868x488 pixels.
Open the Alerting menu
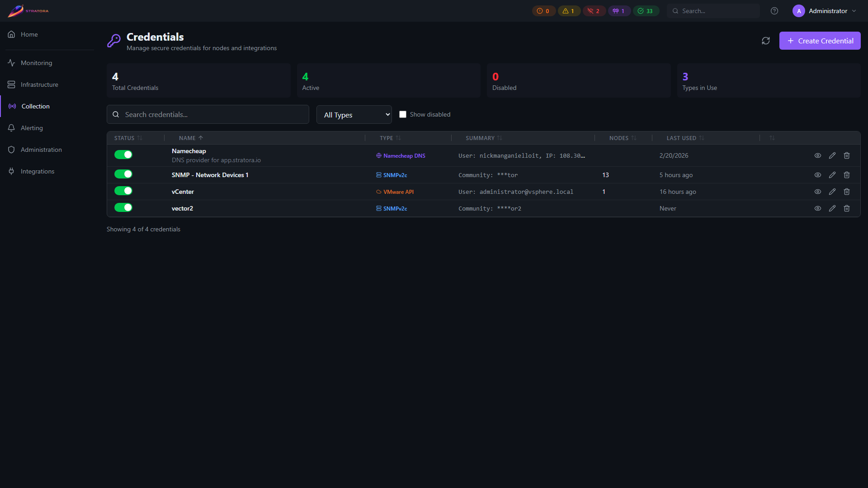coord(32,128)
